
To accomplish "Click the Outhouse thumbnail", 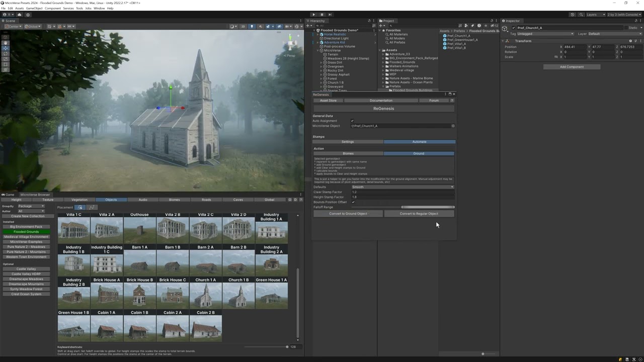I will (x=140, y=230).
